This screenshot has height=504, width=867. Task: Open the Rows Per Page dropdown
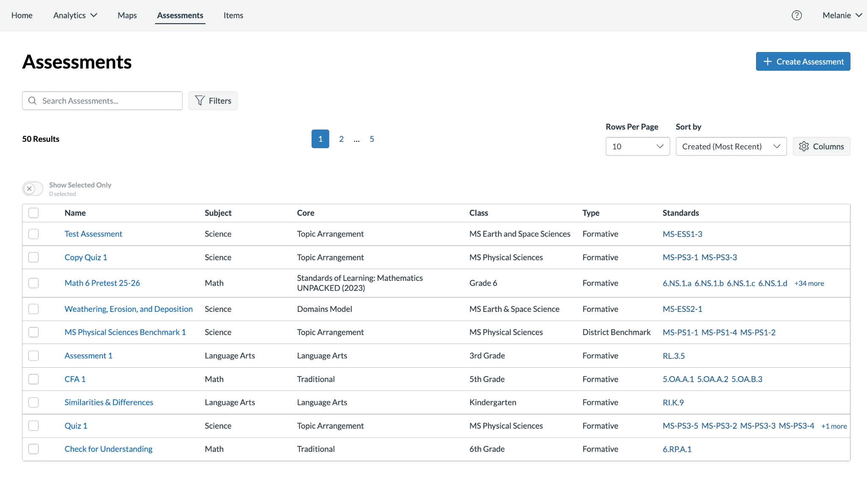[638, 146]
